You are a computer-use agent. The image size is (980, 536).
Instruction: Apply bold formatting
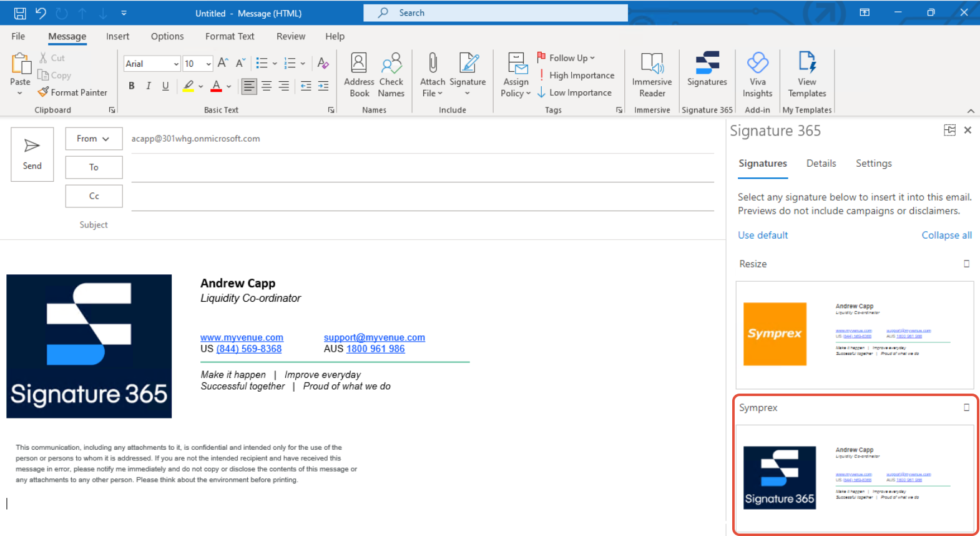point(132,86)
